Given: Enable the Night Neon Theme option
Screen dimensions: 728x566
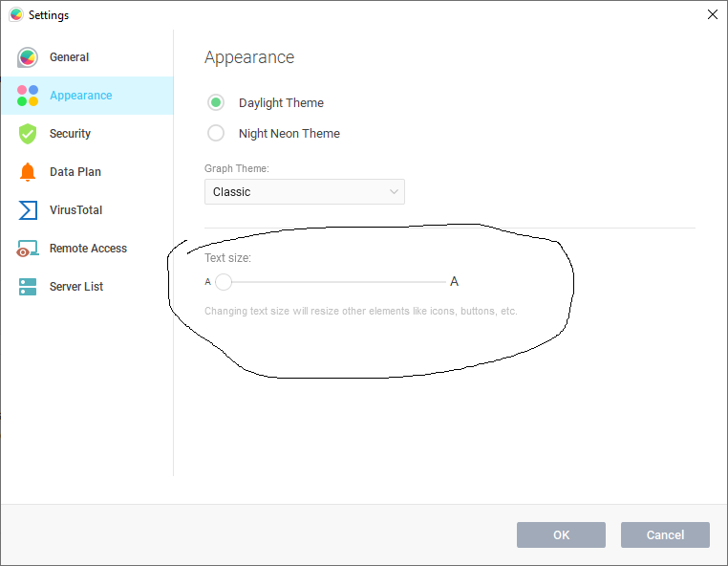Looking at the screenshot, I should pos(217,134).
